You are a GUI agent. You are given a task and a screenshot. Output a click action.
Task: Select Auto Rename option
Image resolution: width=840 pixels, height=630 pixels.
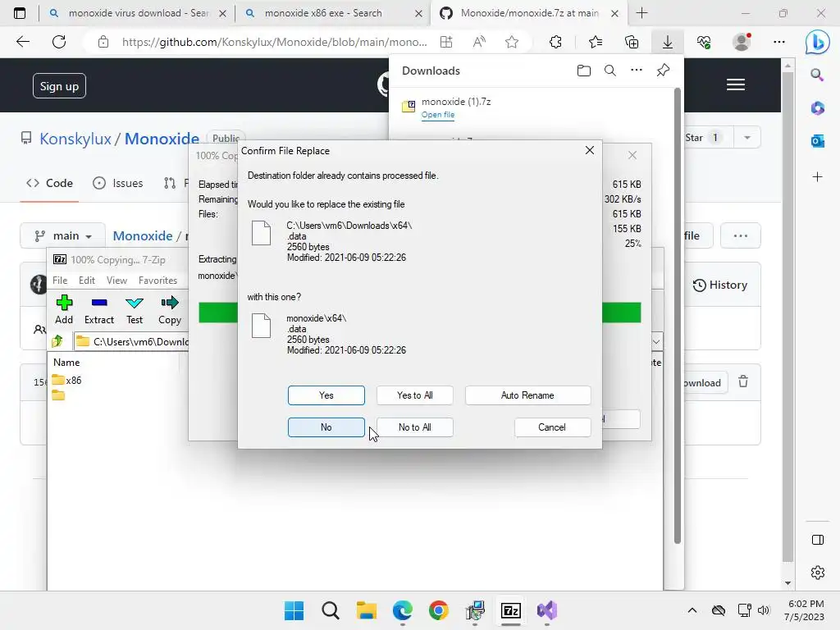coord(527,395)
